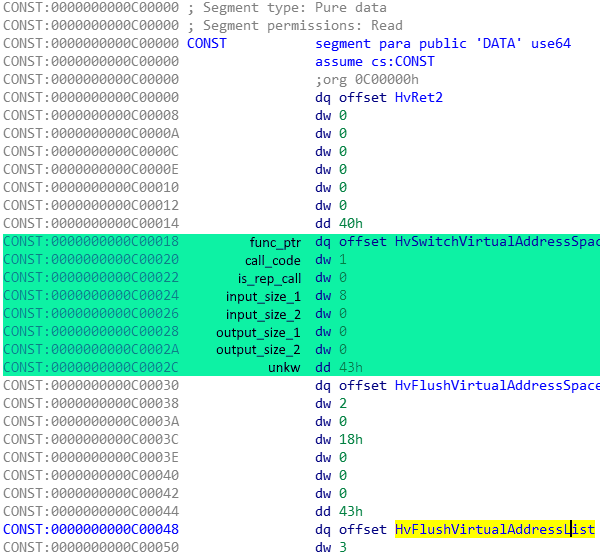The image size is (600, 556).
Task: Open the HvSwitchVirtualAddressSpace function pointer
Action: [497, 242]
